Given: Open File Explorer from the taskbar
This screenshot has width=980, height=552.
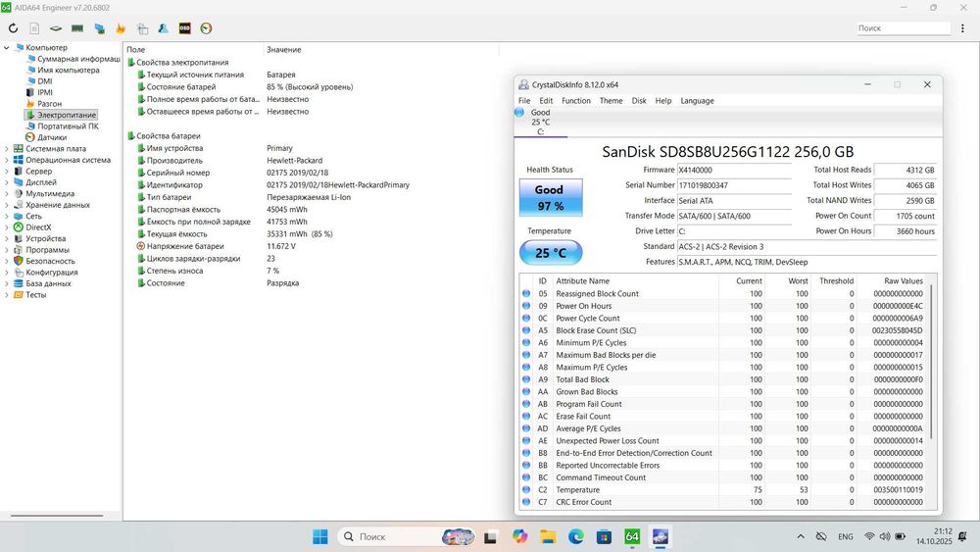Looking at the screenshot, I should click(548, 536).
